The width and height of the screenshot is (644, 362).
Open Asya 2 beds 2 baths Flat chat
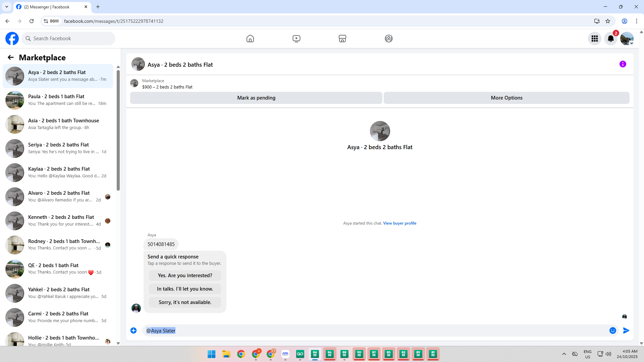(58, 76)
